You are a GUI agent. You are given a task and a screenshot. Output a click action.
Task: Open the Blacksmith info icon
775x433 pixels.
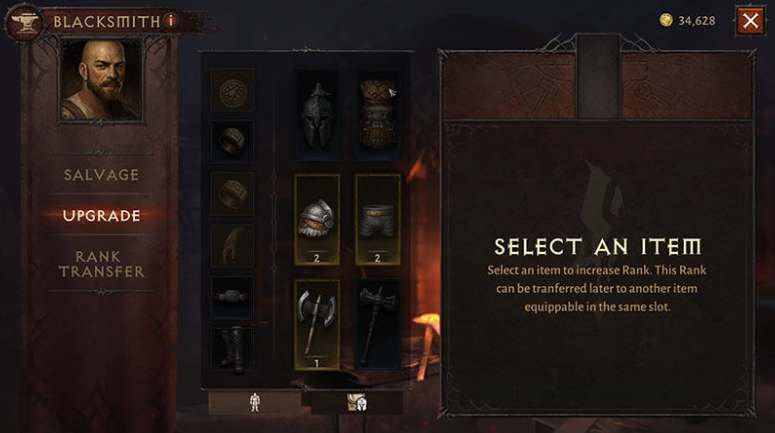point(171,21)
